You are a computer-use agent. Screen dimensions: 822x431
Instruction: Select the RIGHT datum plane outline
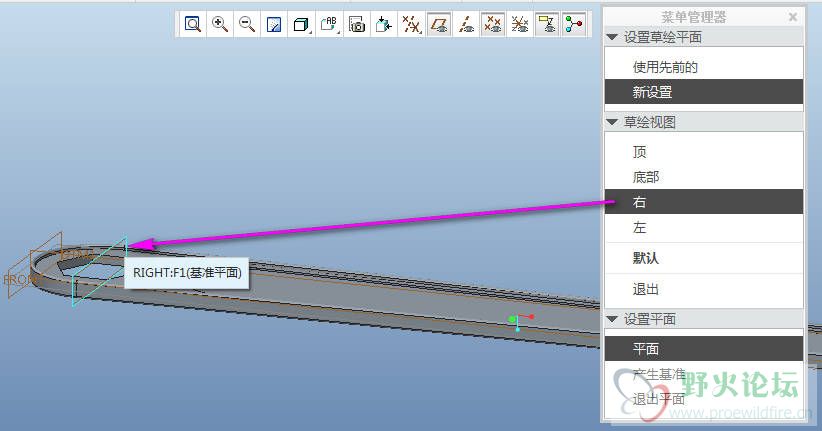pos(100,272)
